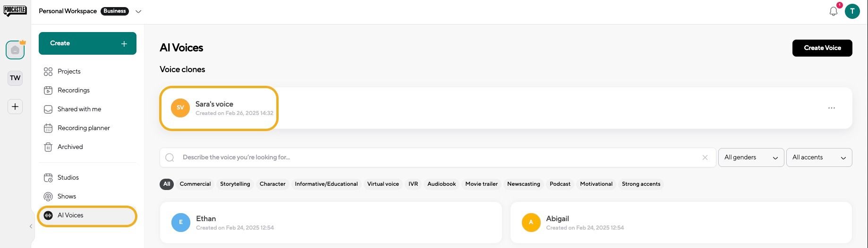This screenshot has width=868, height=248.
Task: Click the voice description search field
Action: click(434, 157)
